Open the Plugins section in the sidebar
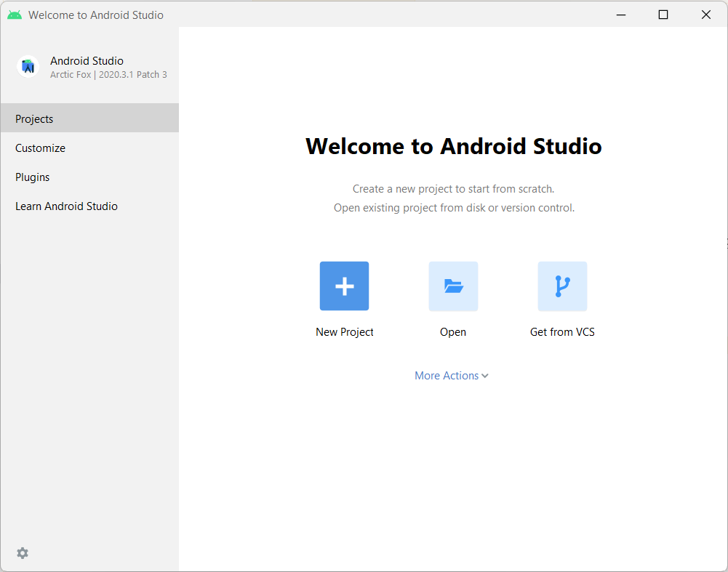The width and height of the screenshot is (728, 572). tap(32, 177)
